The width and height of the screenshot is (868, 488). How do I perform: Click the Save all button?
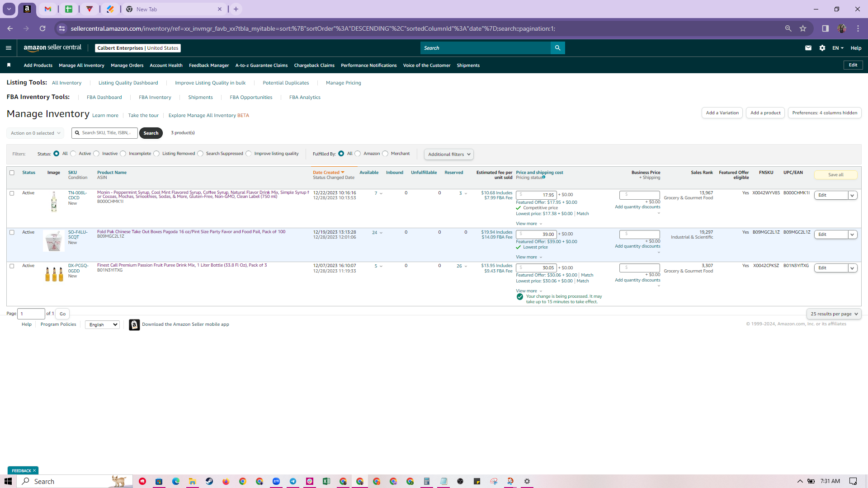(x=835, y=175)
